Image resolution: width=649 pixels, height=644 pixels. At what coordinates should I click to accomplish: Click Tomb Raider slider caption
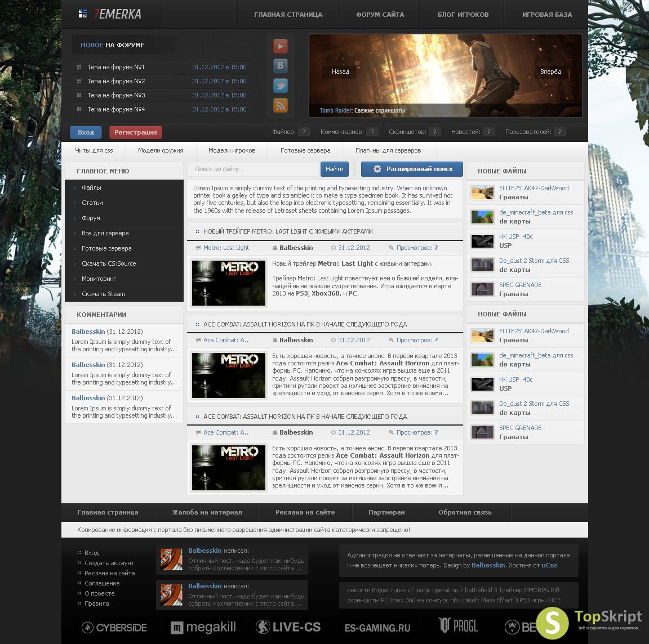point(362,110)
